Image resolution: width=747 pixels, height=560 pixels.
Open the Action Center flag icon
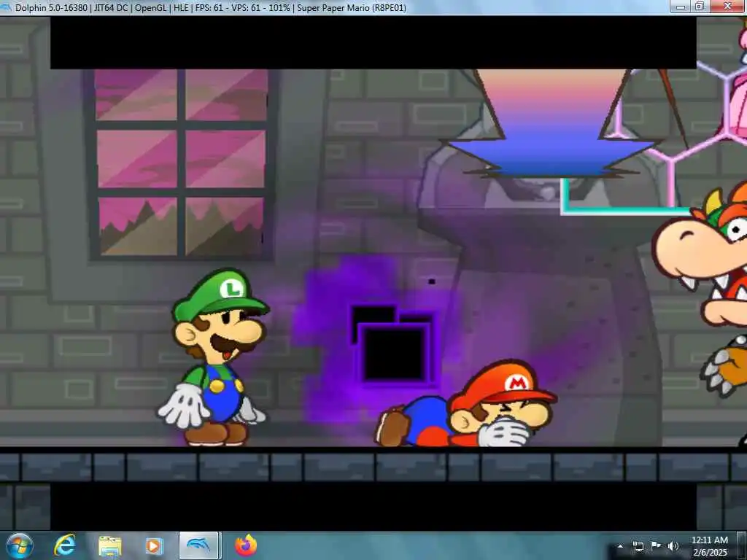(656, 546)
